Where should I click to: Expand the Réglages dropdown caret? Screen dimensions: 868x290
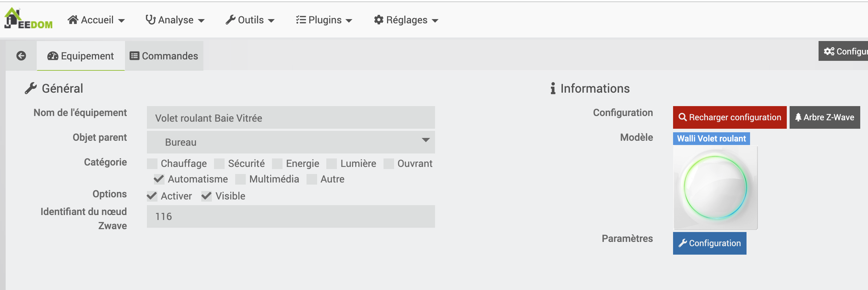435,21
